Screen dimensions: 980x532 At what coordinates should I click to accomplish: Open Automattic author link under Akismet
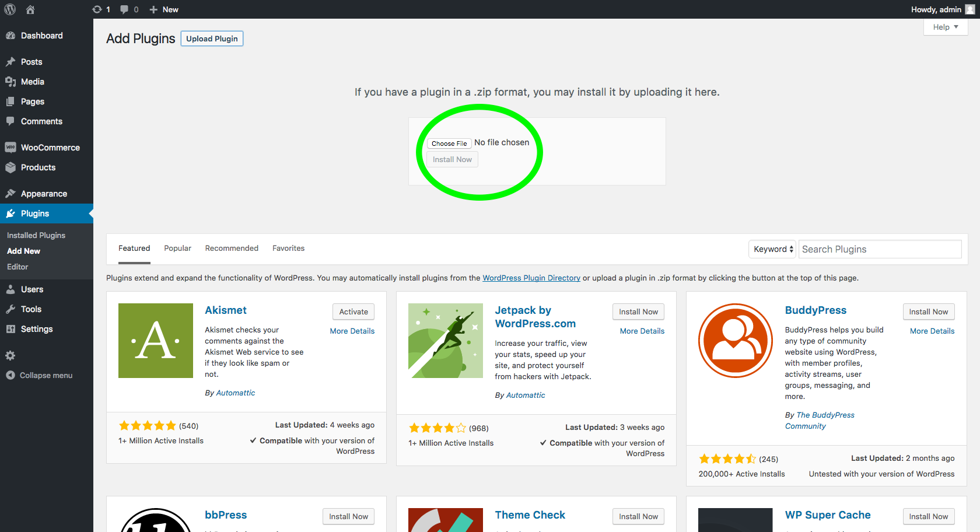pos(236,393)
